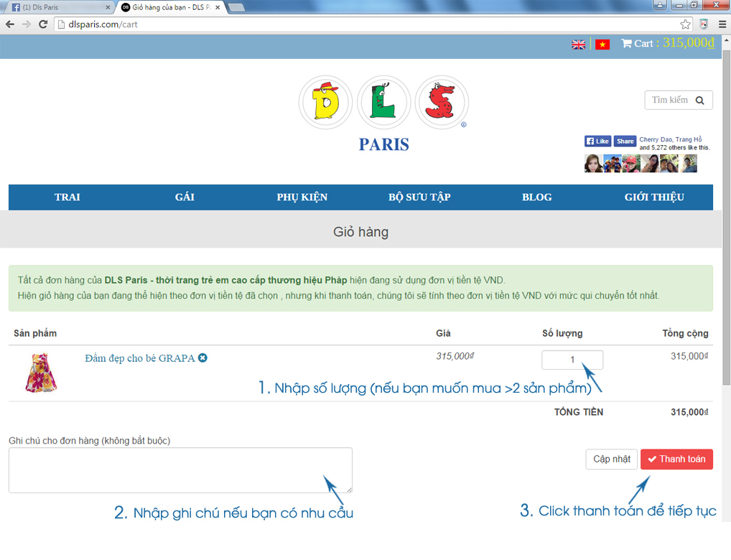This screenshot has height=560, width=731.
Task: Click the Facebook Share button
Action: 625,141
